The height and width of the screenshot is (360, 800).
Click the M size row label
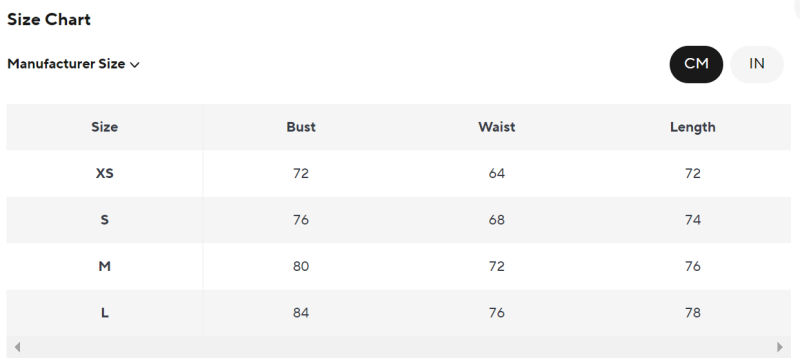point(105,266)
